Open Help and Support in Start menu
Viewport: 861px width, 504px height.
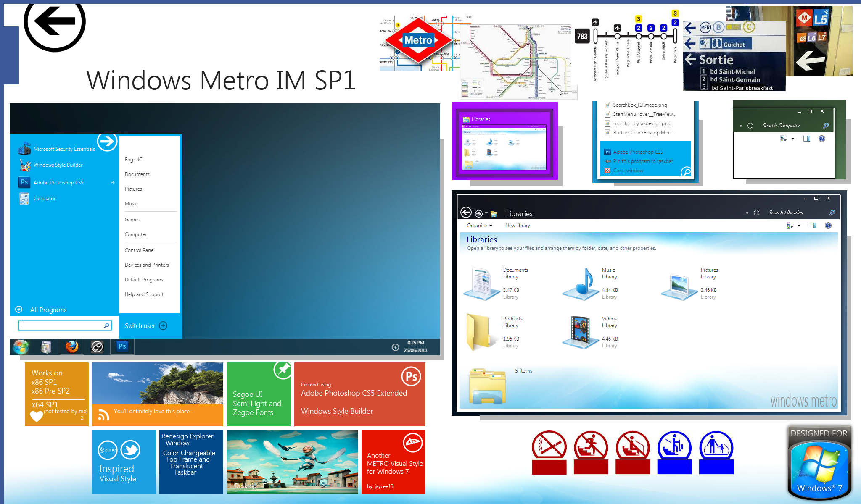click(144, 294)
